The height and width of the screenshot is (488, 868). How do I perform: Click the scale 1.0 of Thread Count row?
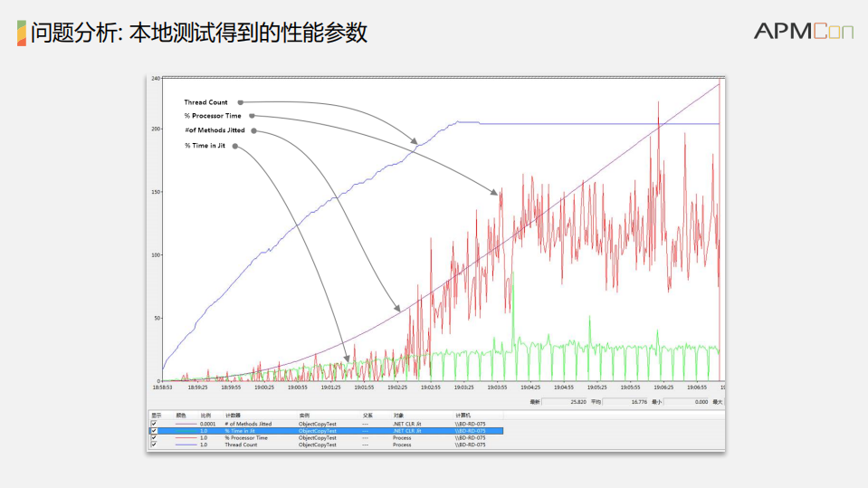pos(204,445)
